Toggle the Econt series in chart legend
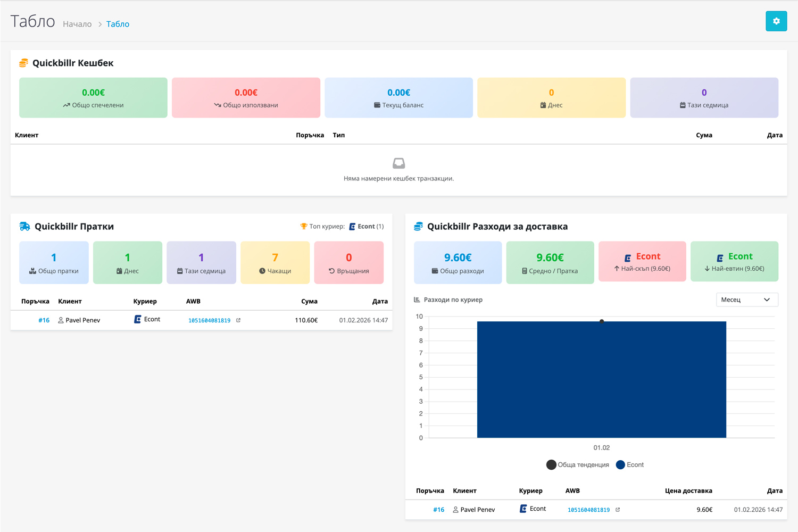 click(630, 465)
